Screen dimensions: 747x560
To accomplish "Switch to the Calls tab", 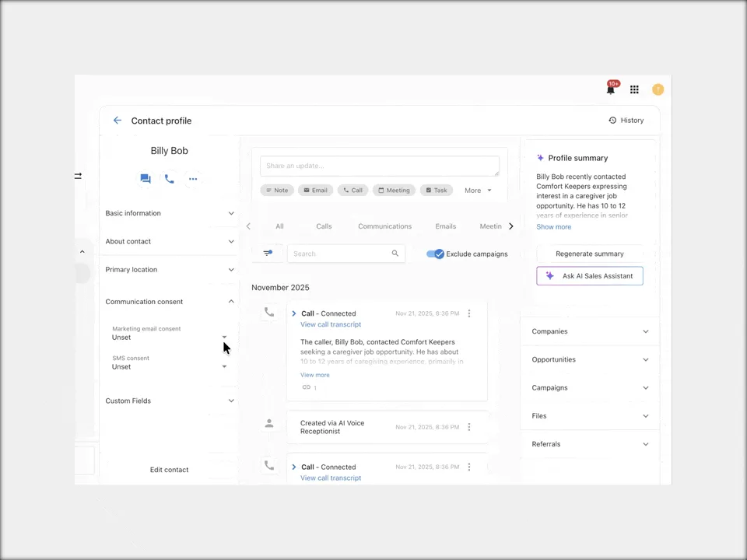I will 324,226.
